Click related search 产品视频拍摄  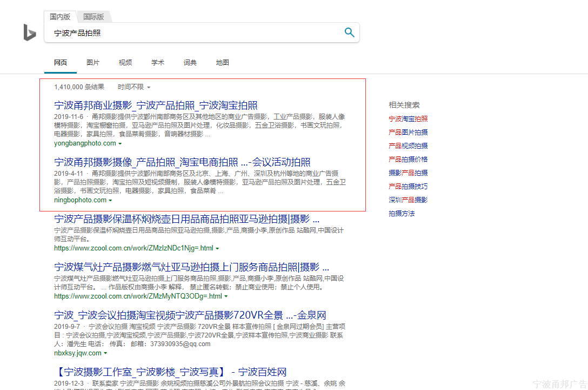click(408, 146)
